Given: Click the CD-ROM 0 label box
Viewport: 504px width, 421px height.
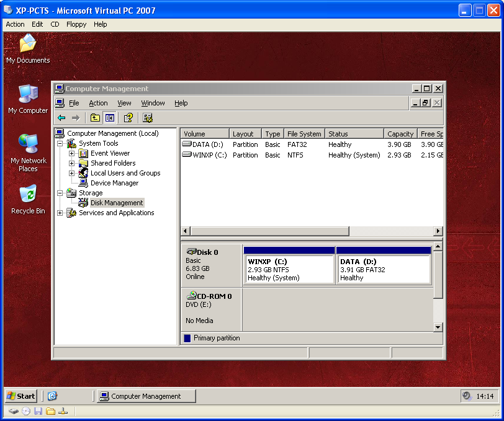Looking at the screenshot, I should pyautogui.click(x=211, y=309).
